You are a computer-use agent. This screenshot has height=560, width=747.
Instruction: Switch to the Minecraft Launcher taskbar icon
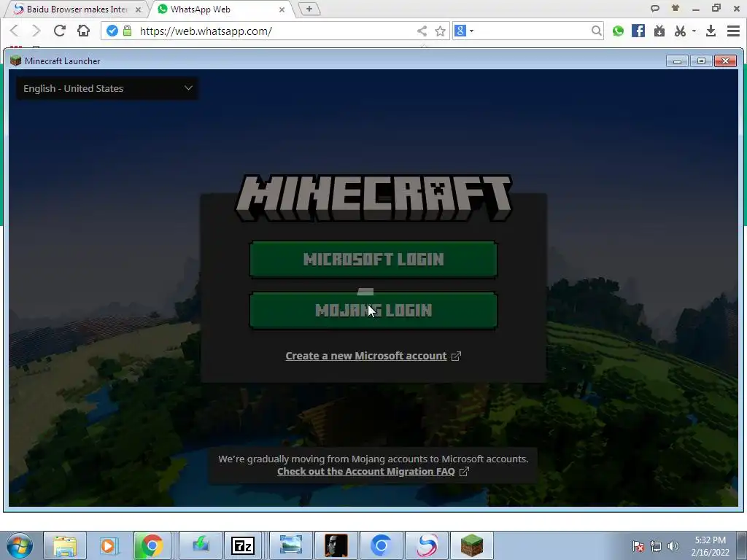[x=472, y=545]
